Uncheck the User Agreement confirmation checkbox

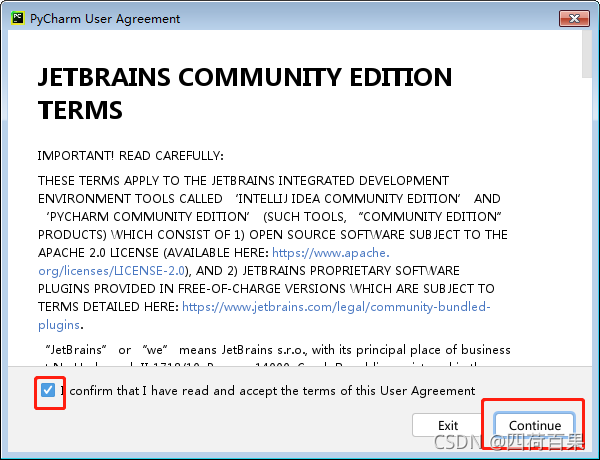click(48, 391)
